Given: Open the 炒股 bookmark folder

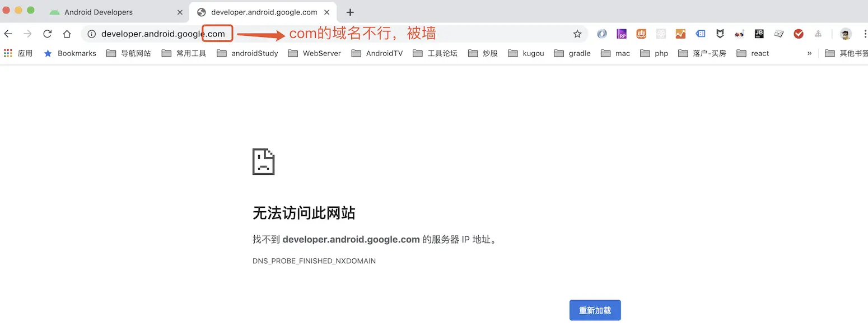Looking at the screenshot, I should 483,53.
